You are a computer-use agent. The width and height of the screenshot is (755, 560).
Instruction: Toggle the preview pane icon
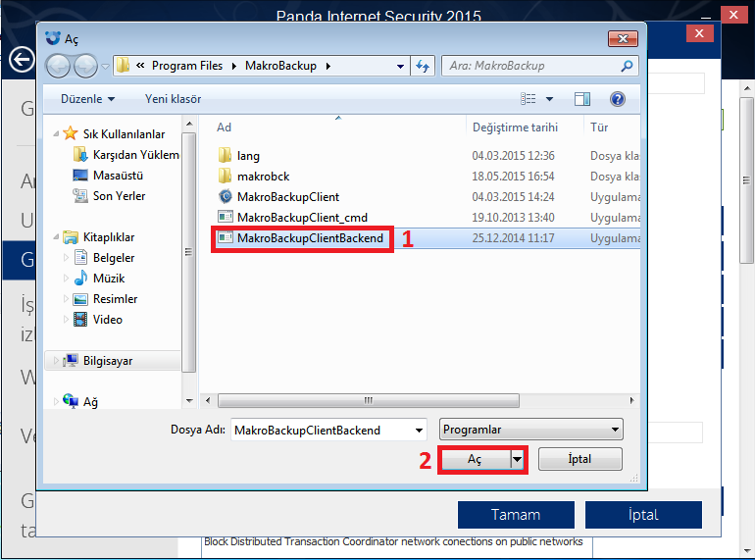[x=582, y=99]
